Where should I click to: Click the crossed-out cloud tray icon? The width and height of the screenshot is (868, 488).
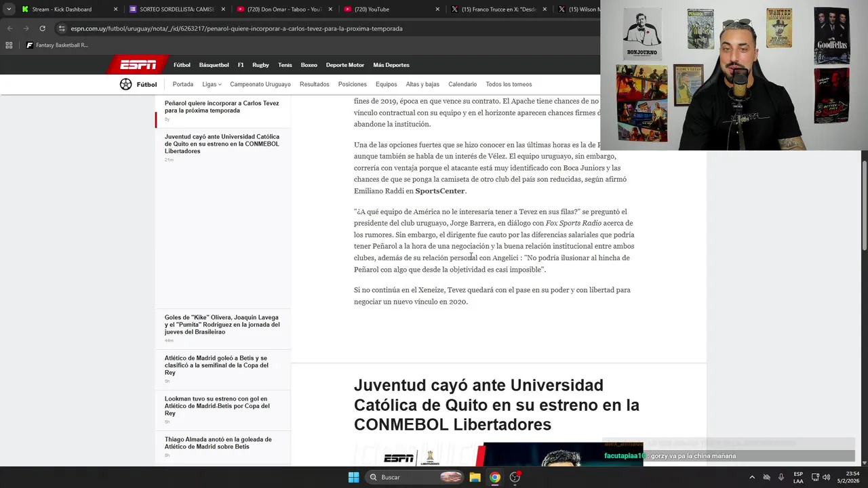767,477
